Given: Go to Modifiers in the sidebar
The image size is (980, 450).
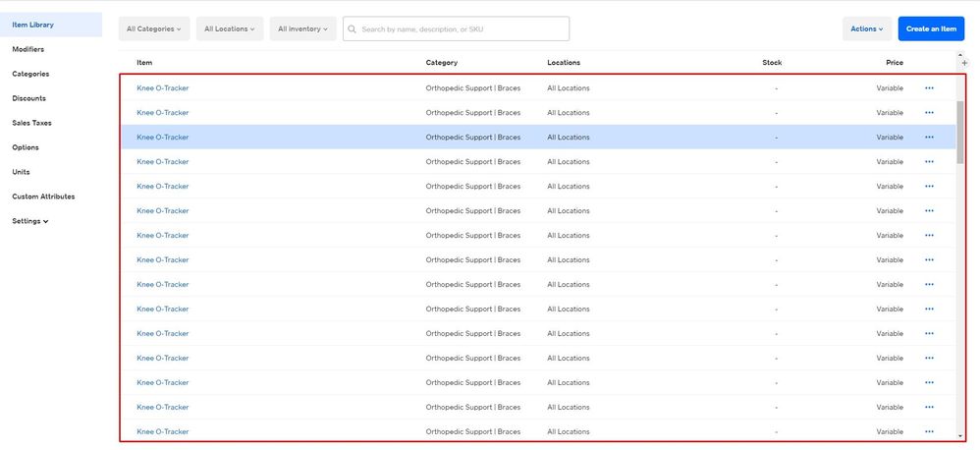Looking at the screenshot, I should click(28, 49).
